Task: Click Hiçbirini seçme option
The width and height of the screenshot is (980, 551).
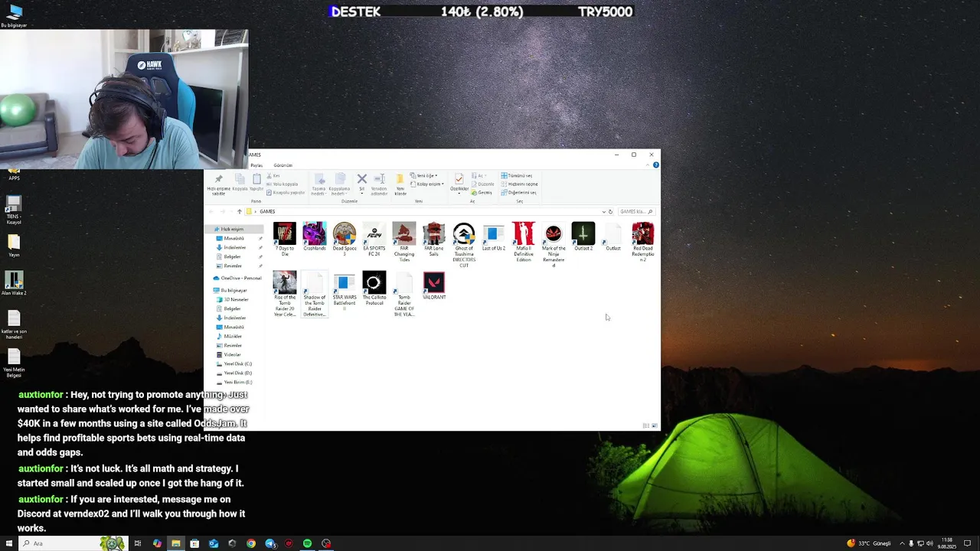Action: 519,184
